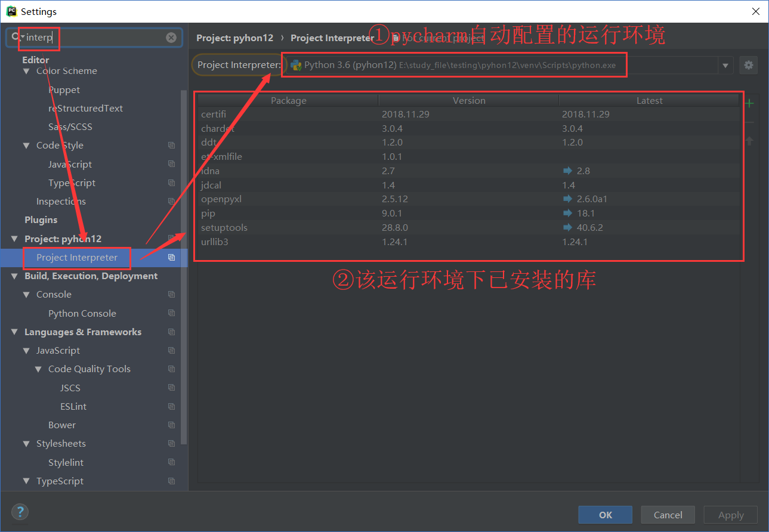Click the project-level icon beside Stylelint
The width and height of the screenshot is (769, 532).
click(171, 462)
